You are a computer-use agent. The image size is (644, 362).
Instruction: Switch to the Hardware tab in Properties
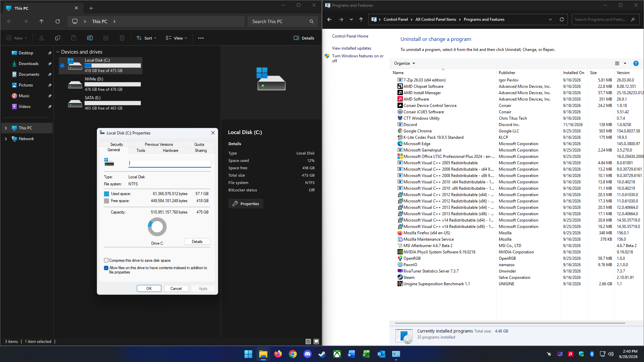pyautogui.click(x=171, y=150)
